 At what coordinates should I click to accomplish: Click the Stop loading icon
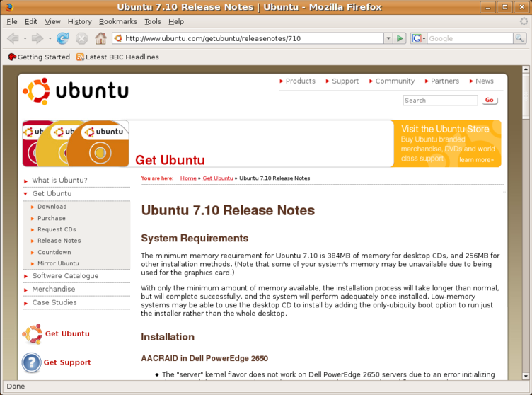81,38
